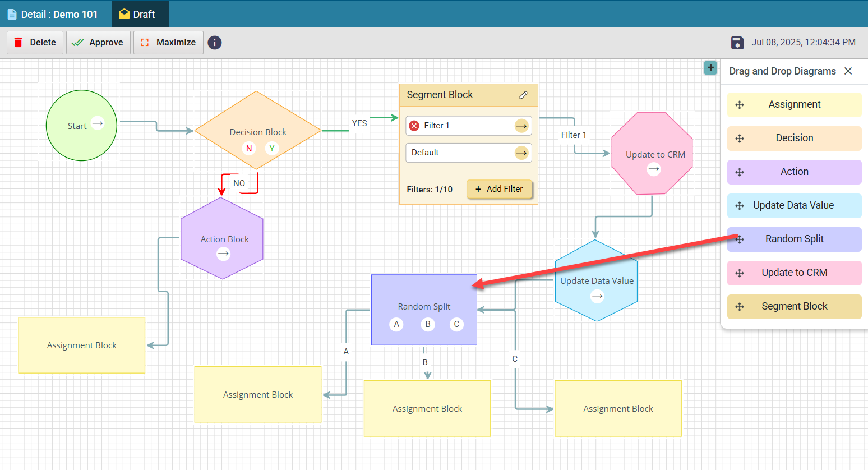Viewport: 868px width, 470px height.
Task: Click the Approve button
Action: (98, 43)
